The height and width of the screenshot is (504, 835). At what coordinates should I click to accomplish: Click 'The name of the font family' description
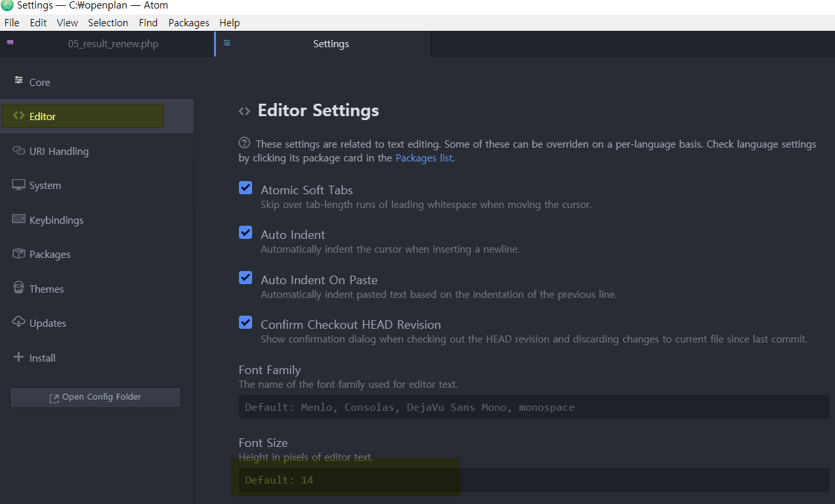click(x=348, y=384)
